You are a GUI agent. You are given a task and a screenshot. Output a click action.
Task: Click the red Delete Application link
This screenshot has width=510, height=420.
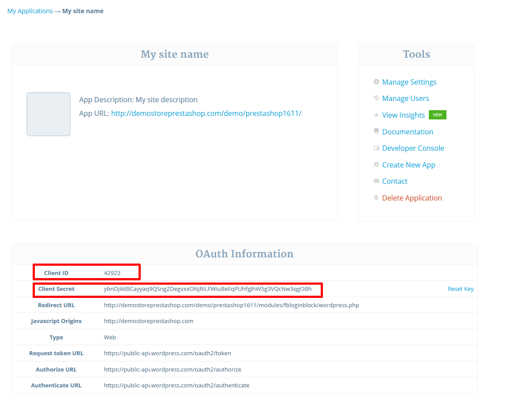pos(412,198)
